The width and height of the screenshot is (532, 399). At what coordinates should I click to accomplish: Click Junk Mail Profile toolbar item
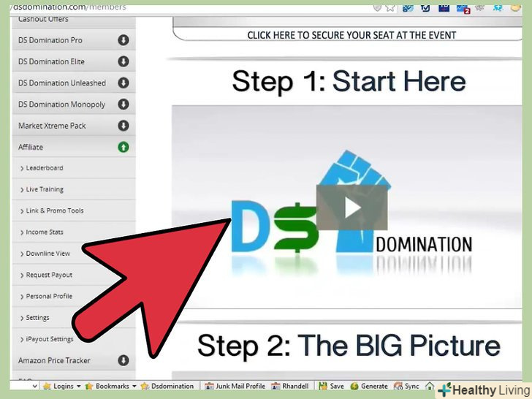pyautogui.click(x=235, y=386)
